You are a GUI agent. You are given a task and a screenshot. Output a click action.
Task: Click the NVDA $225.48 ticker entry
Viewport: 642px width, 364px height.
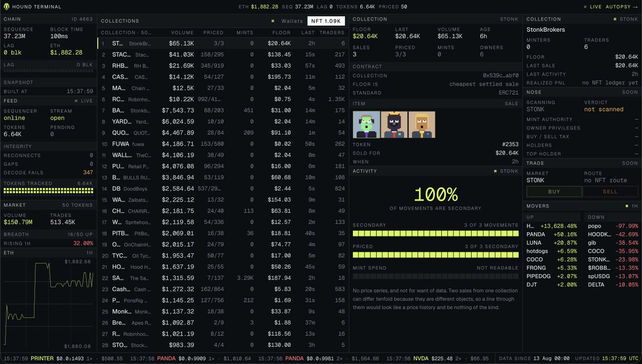coord(437,358)
